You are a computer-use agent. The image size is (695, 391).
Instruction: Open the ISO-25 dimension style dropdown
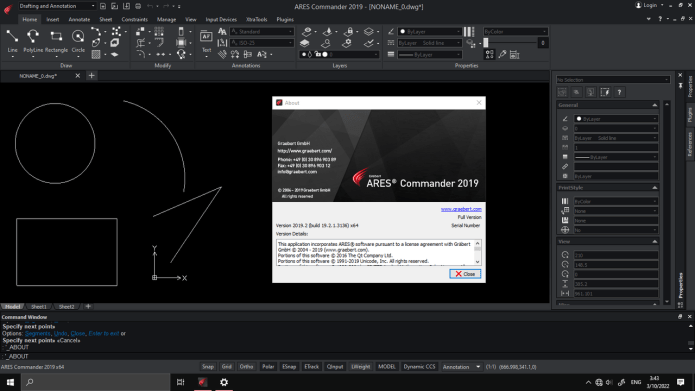pyautogui.click(x=262, y=43)
